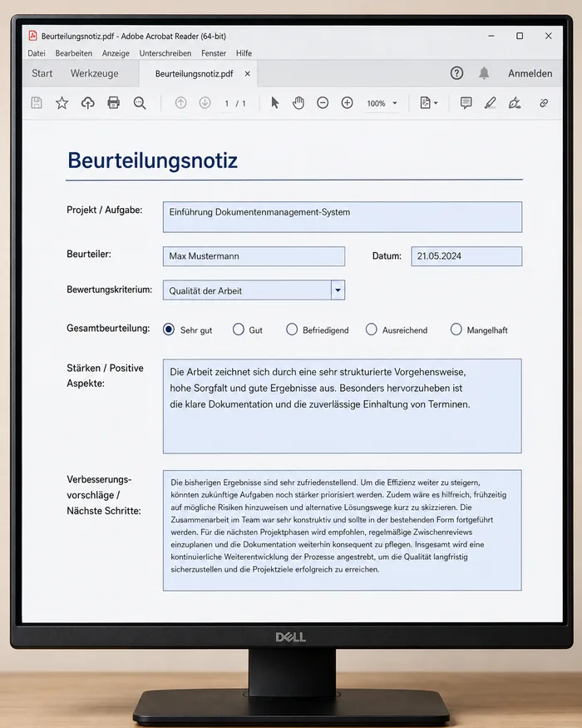Select the highlighter pen tool
Image resolution: width=582 pixels, height=728 pixels.
(x=490, y=103)
